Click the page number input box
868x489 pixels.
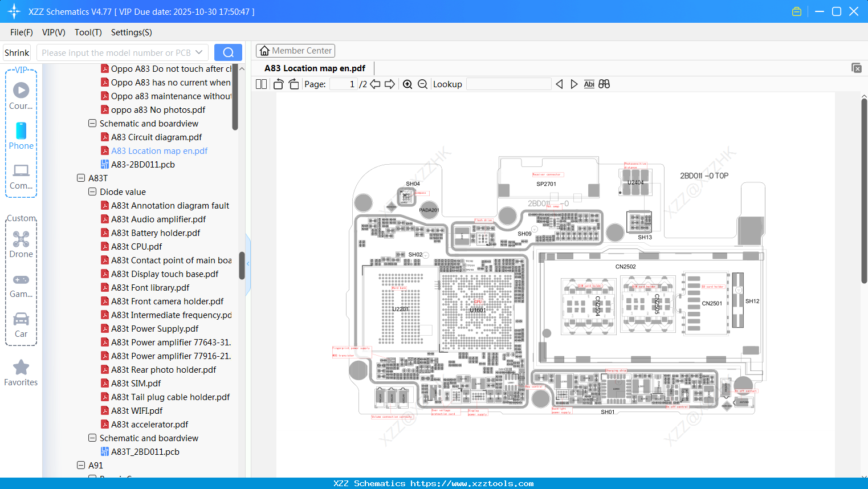(344, 84)
